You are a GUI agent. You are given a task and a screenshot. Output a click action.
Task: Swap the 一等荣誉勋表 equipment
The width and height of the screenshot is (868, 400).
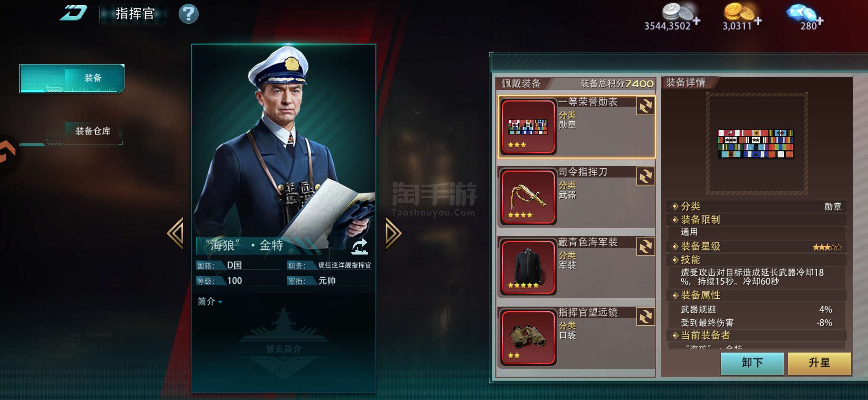[x=645, y=106]
